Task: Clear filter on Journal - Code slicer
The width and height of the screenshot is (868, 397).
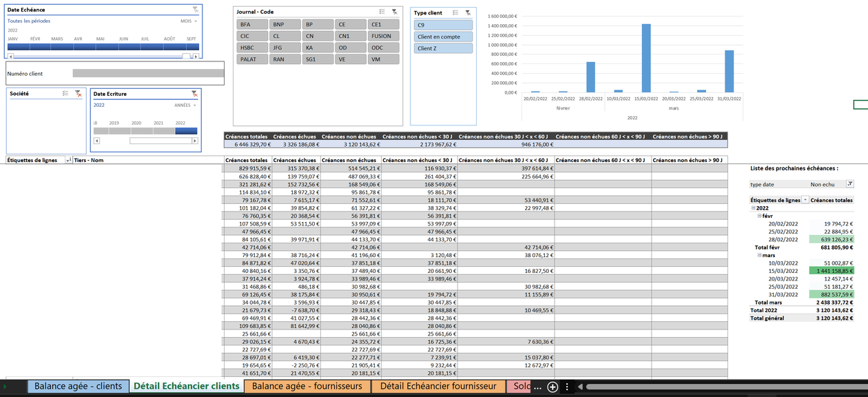Action: pyautogui.click(x=394, y=12)
